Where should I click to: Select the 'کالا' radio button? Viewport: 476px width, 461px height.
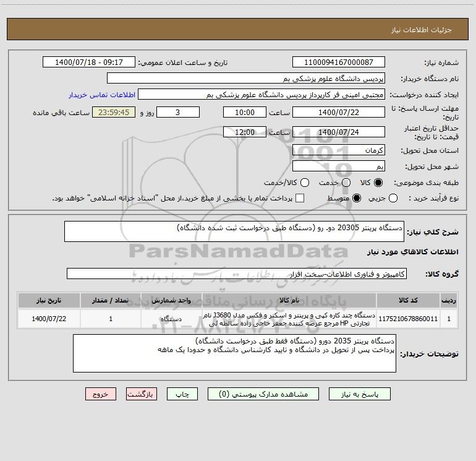click(x=378, y=183)
